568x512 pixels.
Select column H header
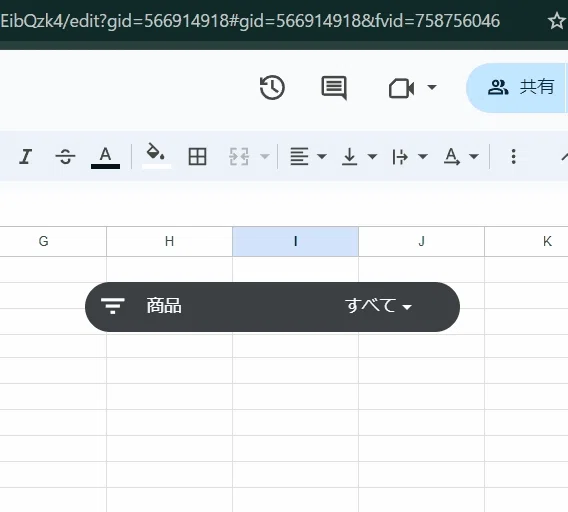[x=170, y=241]
